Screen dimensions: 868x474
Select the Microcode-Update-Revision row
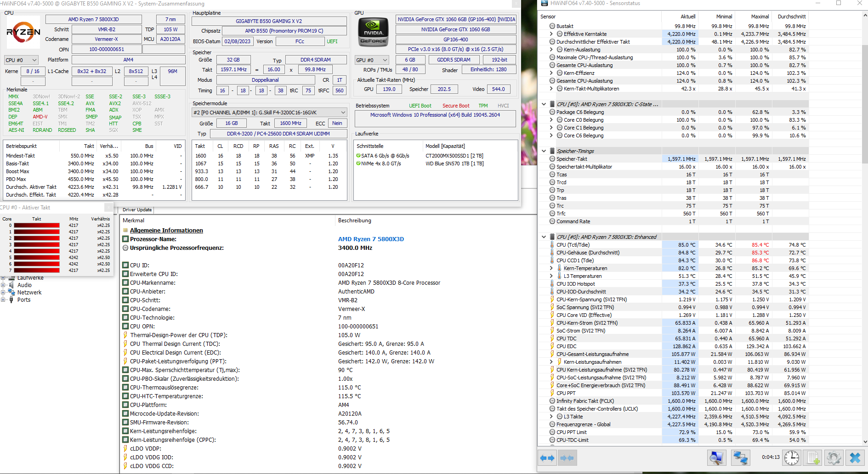pos(328,414)
